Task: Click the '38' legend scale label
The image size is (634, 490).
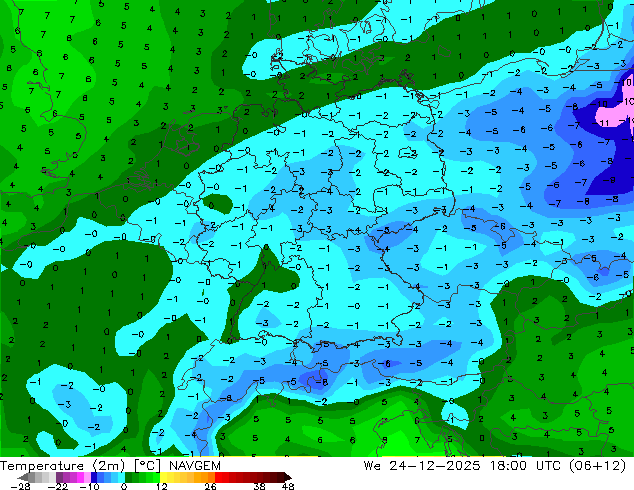Action: 260,486
